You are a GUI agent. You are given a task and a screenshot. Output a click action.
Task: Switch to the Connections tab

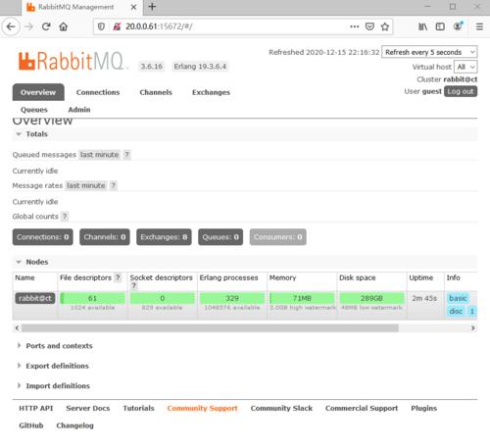pos(98,92)
